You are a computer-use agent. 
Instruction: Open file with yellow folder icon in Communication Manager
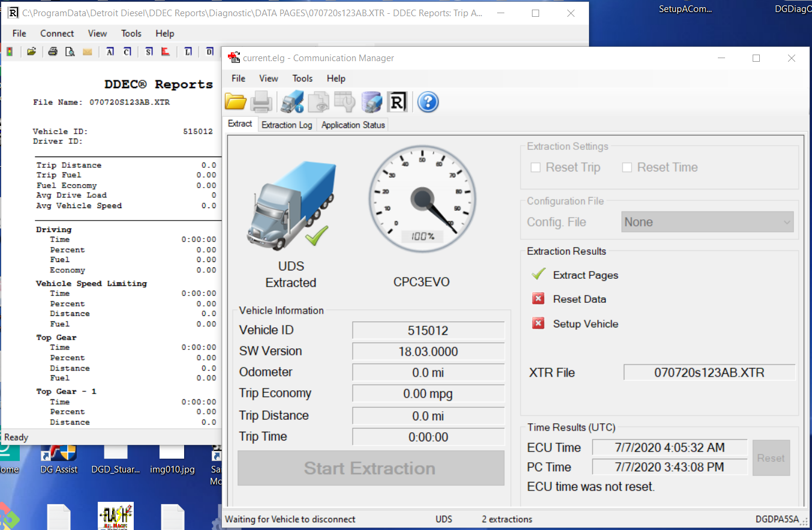236,103
